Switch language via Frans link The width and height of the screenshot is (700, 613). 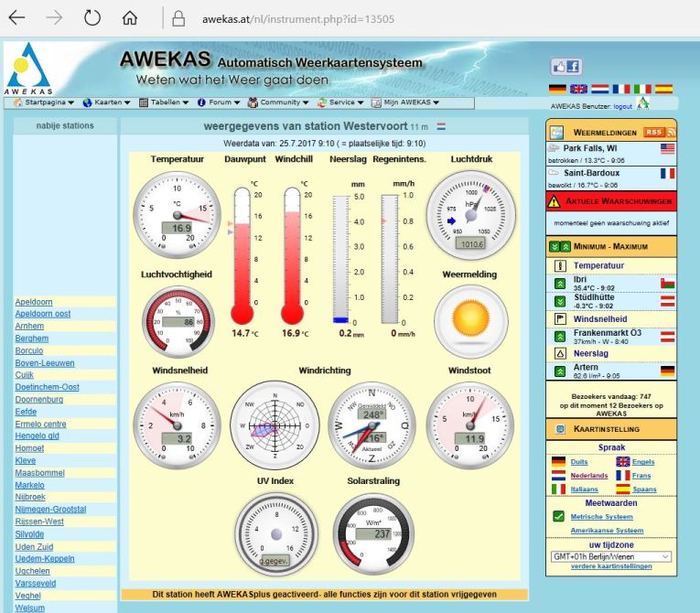tap(641, 476)
